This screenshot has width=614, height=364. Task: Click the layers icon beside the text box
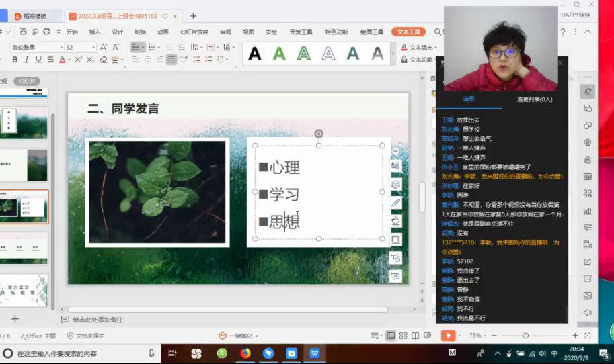pyautogui.click(x=395, y=184)
